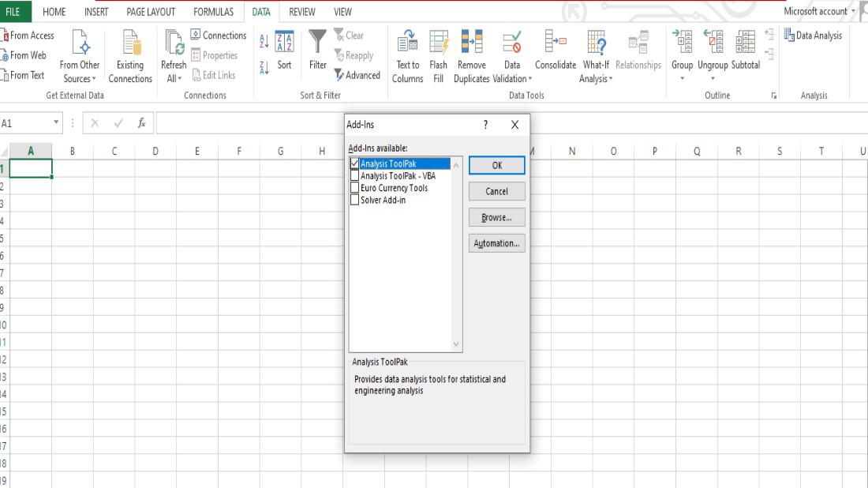
Task: Apply Flash Fill
Action: 439,57
